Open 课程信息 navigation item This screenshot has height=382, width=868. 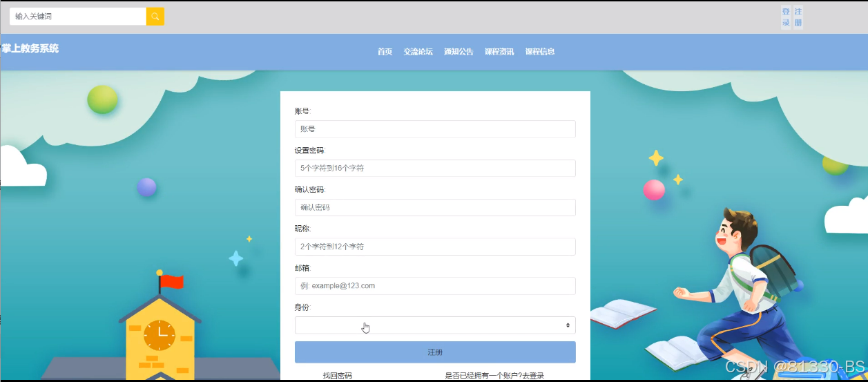pos(540,52)
